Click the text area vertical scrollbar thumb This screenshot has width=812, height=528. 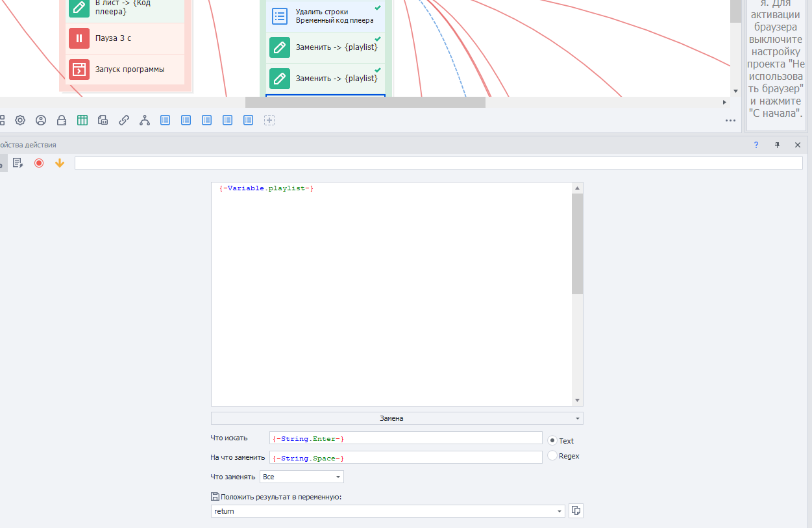click(x=578, y=244)
